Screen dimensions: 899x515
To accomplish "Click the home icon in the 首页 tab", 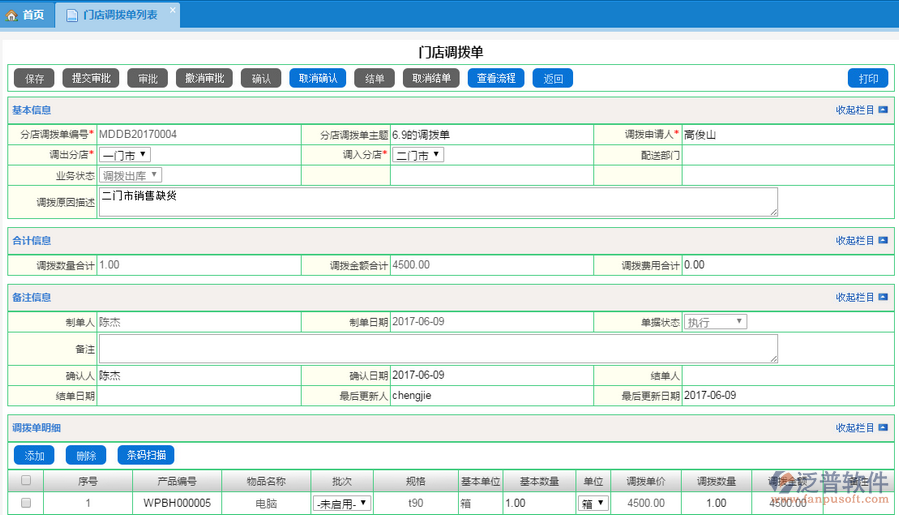I will tap(12, 15).
